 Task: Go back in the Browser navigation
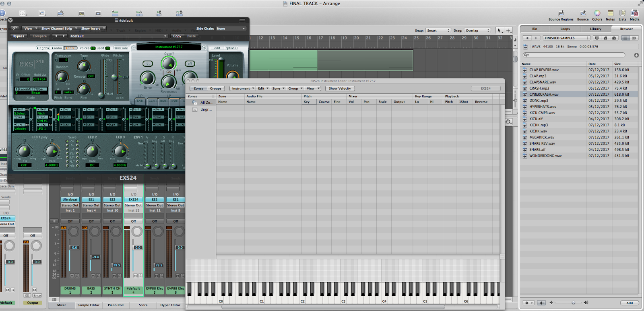point(527,38)
